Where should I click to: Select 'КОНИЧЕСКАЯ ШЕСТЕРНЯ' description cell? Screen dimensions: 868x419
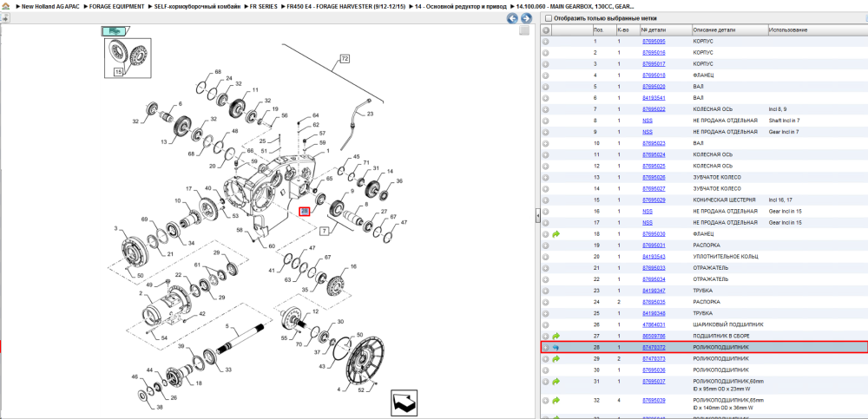click(727, 200)
